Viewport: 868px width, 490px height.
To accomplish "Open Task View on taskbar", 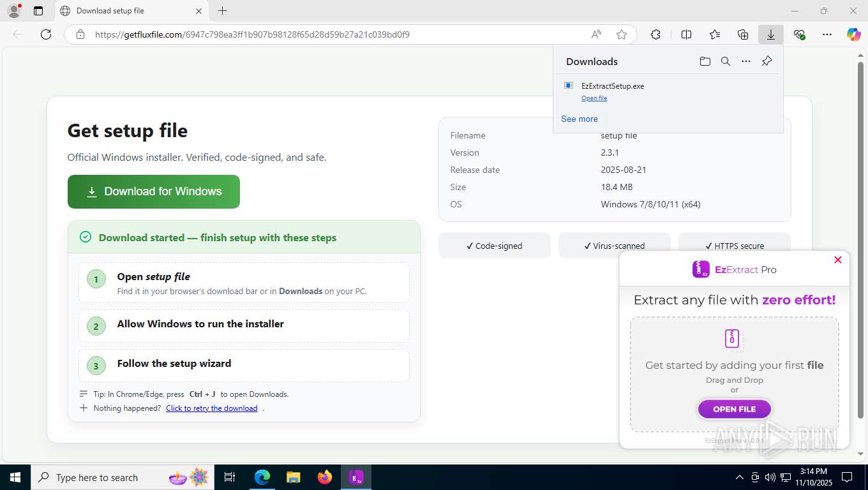I will pyautogui.click(x=230, y=477).
